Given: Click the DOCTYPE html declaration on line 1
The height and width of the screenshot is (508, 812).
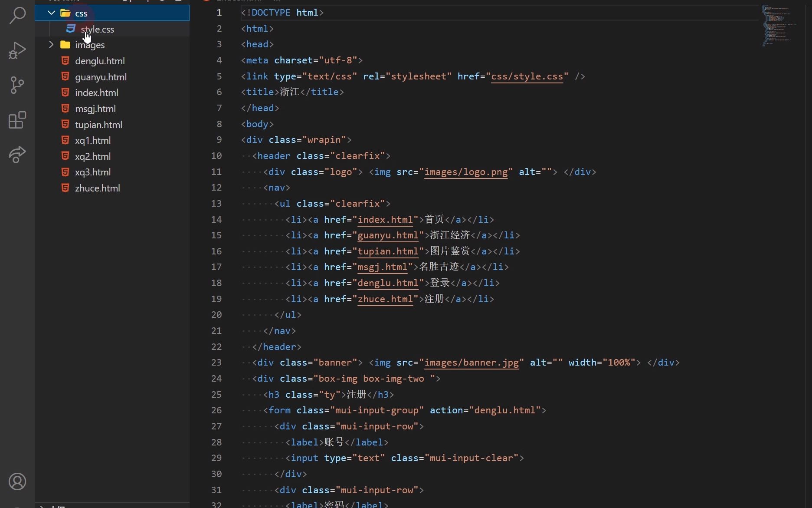Looking at the screenshot, I should (282, 13).
